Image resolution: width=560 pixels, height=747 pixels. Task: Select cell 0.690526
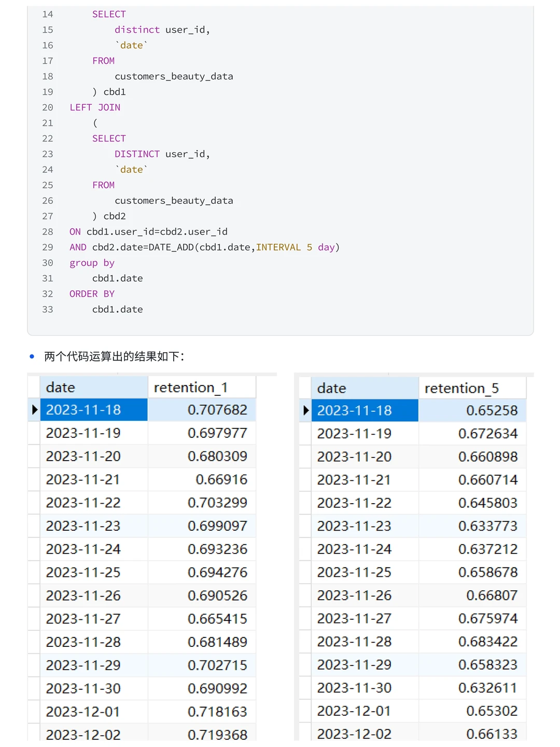(202, 595)
